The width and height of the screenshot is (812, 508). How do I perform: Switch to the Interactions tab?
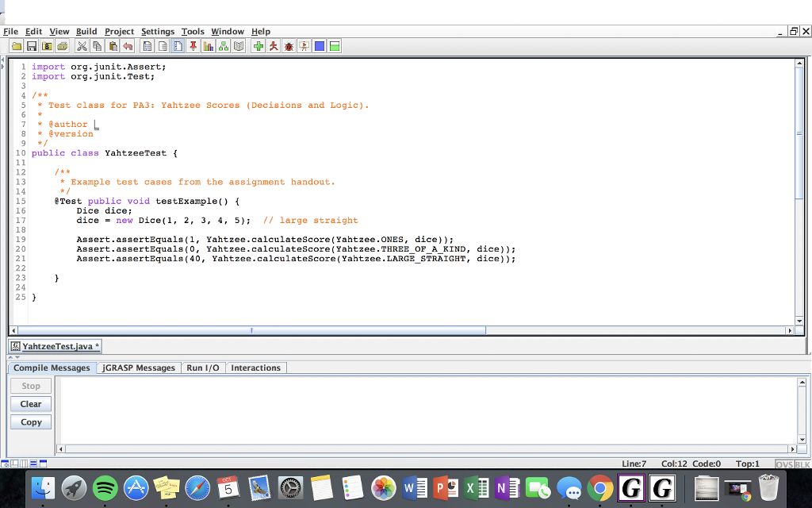pyautogui.click(x=255, y=368)
